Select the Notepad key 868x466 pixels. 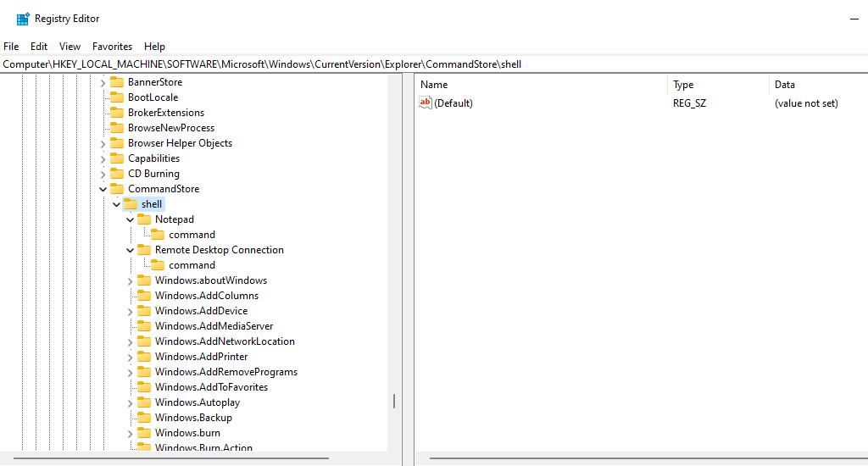[175, 219]
